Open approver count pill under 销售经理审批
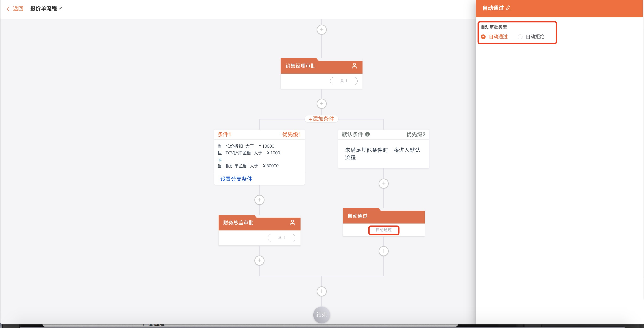This screenshot has width=644, height=328. (343, 81)
